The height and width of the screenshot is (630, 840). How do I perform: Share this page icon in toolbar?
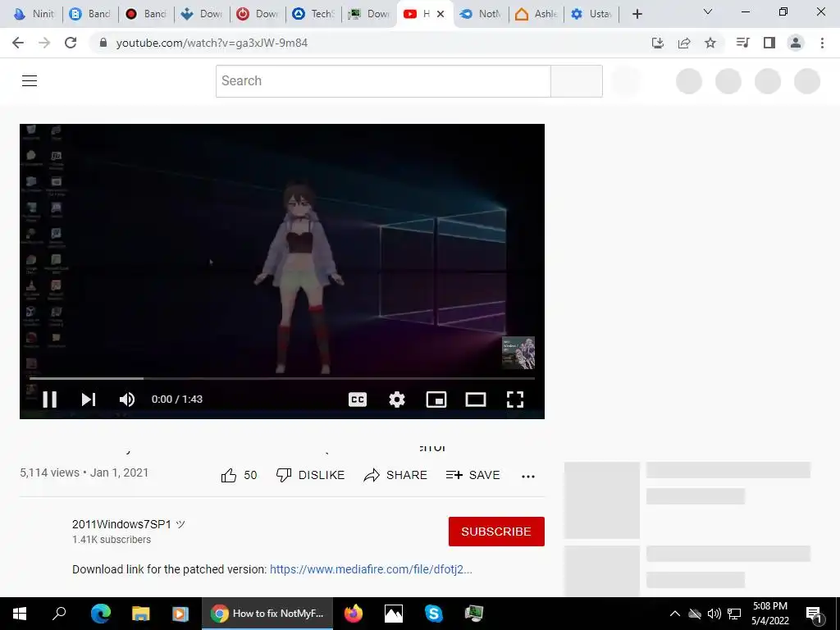click(684, 43)
